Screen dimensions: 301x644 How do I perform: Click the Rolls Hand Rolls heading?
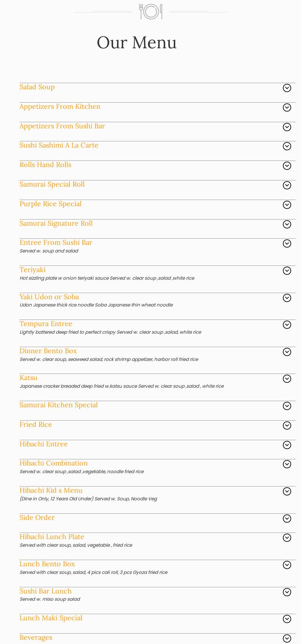(45, 165)
